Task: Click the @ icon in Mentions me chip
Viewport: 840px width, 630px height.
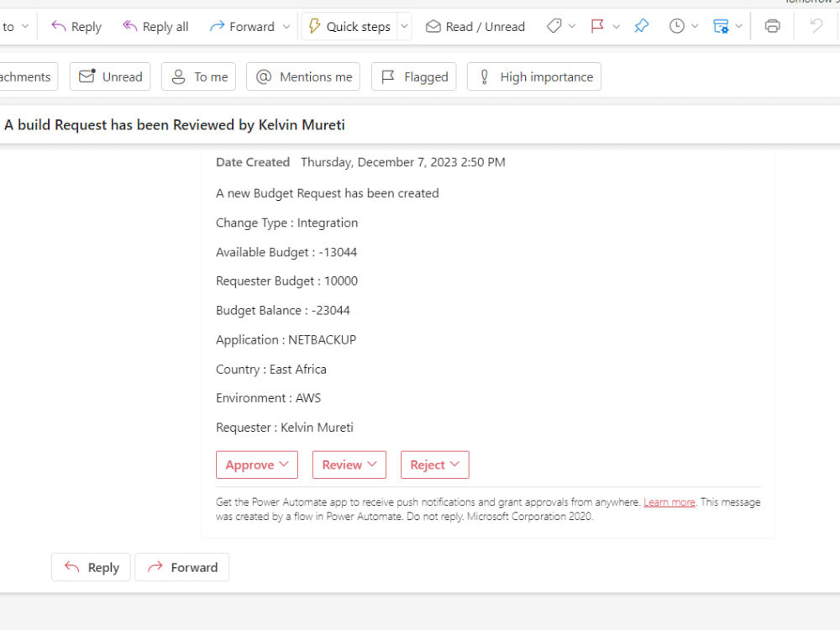Action: tap(264, 76)
